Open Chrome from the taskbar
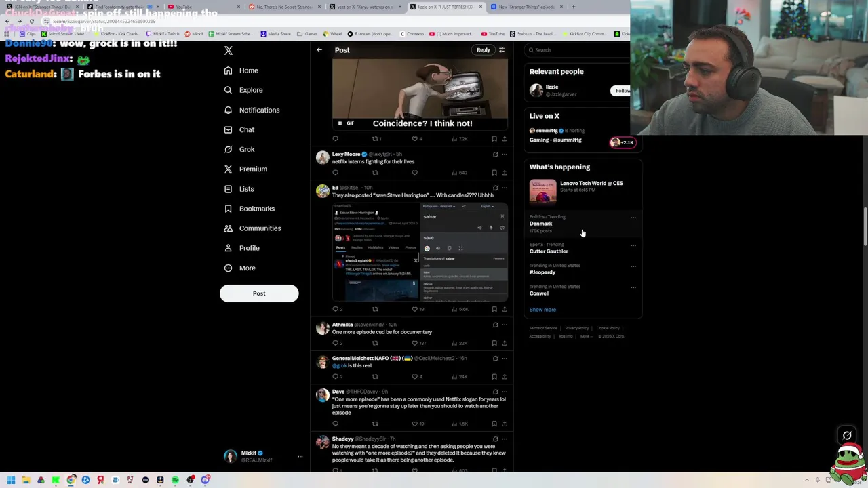This screenshot has height=488, width=868. tap(71, 480)
